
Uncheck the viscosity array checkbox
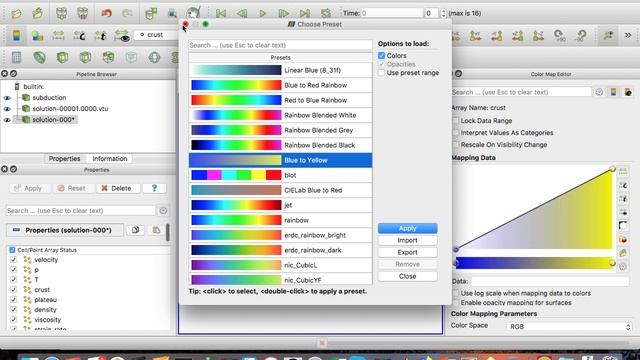click(13, 320)
